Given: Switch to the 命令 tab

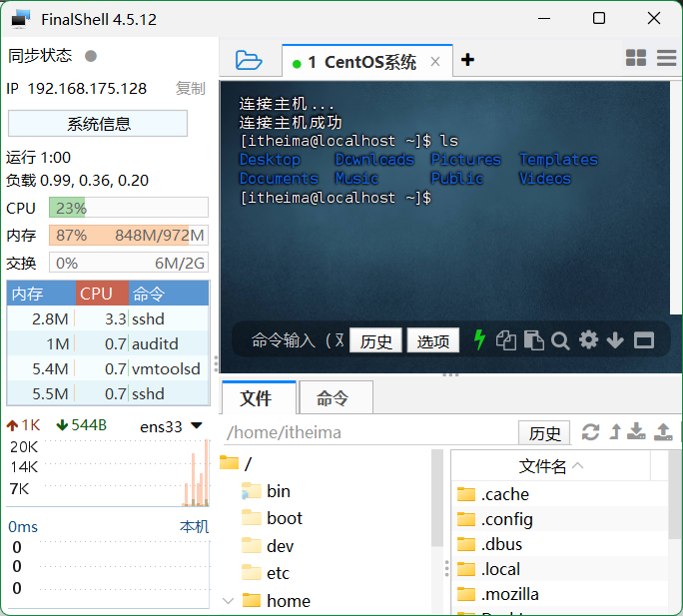Looking at the screenshot, I should [x=336, y=397].
